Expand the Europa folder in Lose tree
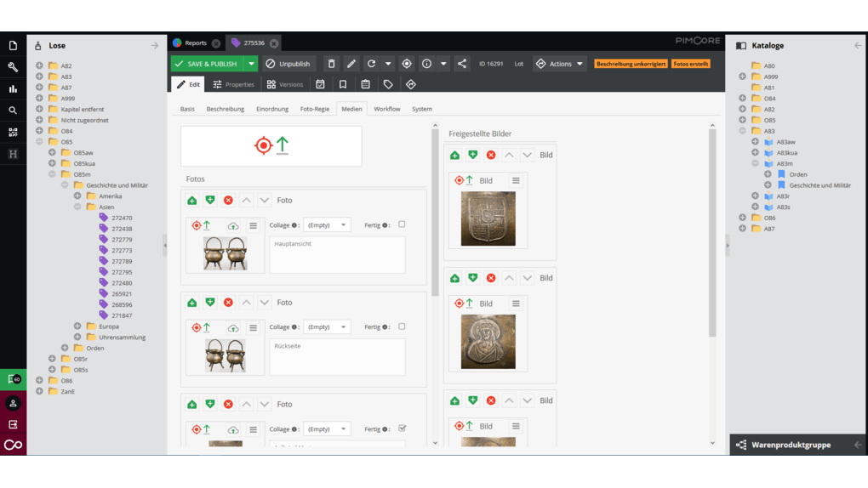The width and height of the screenshot is (868, 488). 77,326
